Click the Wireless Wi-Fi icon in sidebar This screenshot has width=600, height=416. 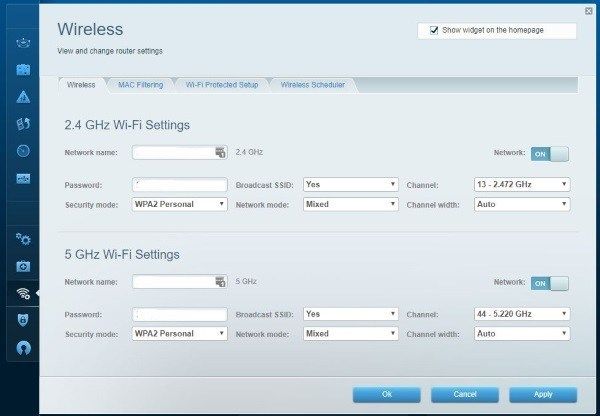click(23, 293)
